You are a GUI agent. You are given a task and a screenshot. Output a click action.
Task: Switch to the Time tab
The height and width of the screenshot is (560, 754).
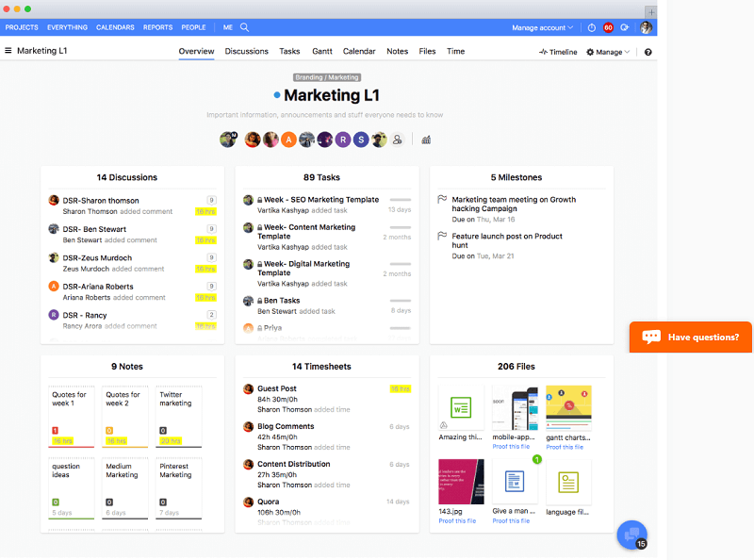point(455,51)
